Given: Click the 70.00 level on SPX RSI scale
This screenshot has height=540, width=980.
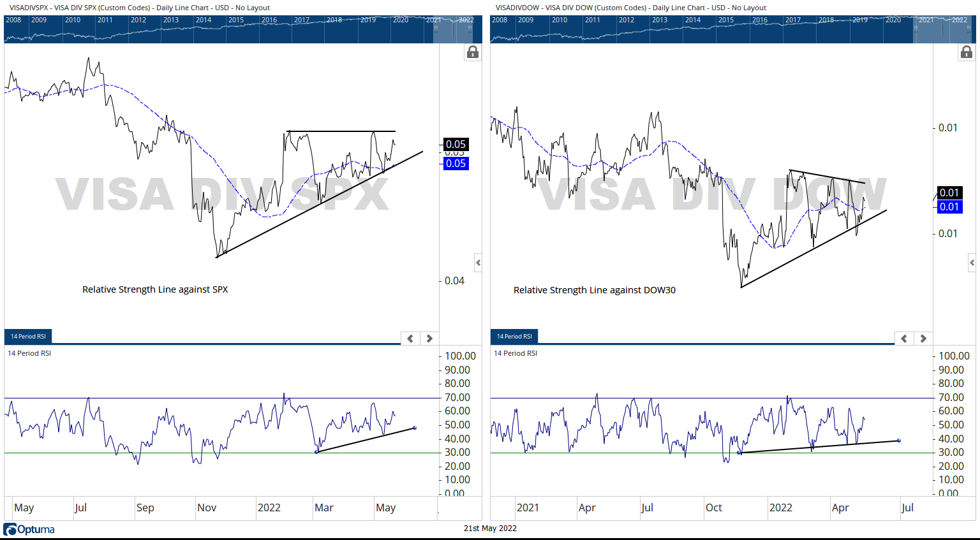Looking at the screenshot, I should tap(457, 397).
